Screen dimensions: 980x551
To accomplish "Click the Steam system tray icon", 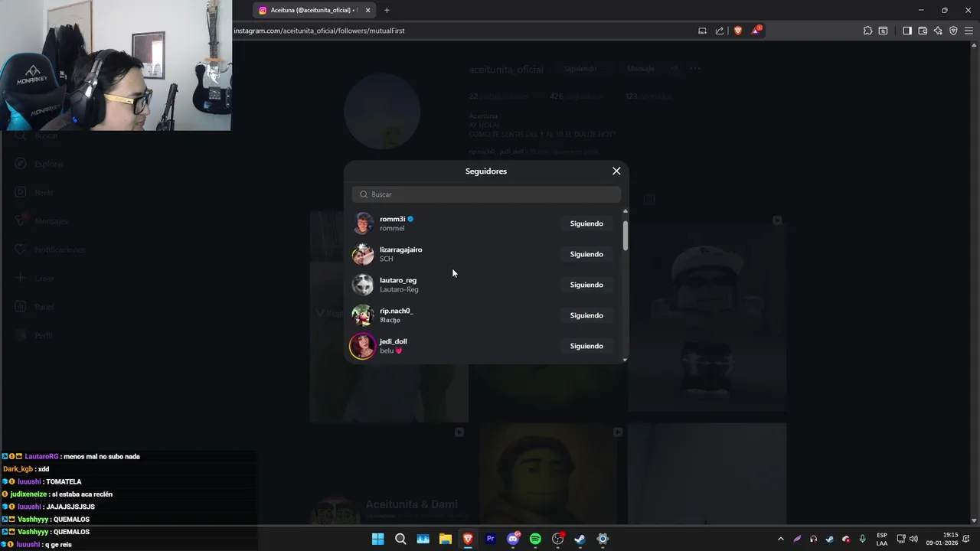I will click(829, 539).
